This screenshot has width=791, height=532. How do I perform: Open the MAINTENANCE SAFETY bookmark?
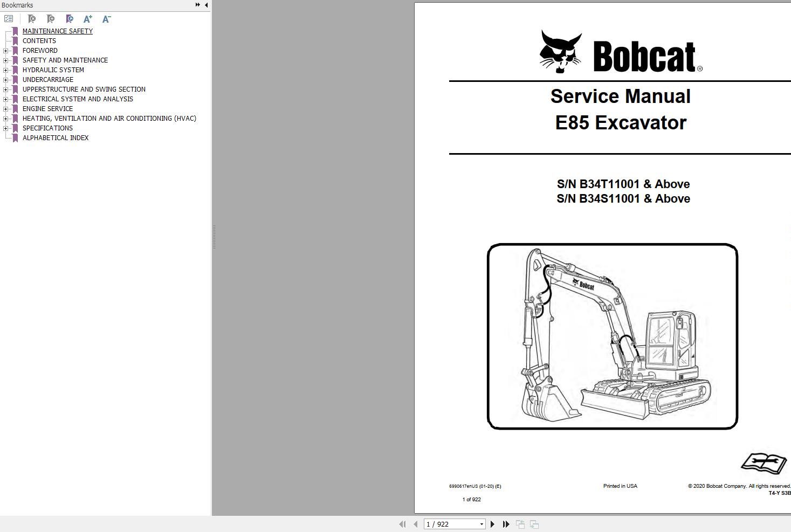(57, 31)
